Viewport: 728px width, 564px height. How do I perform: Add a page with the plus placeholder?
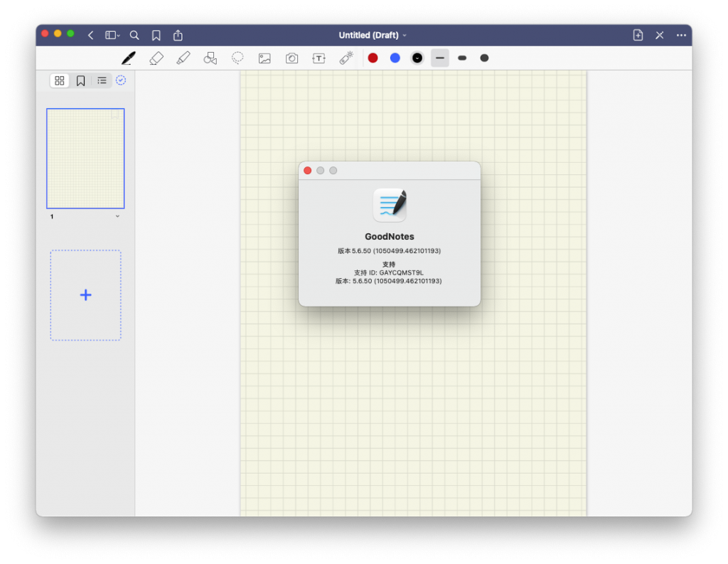[85, 295]
